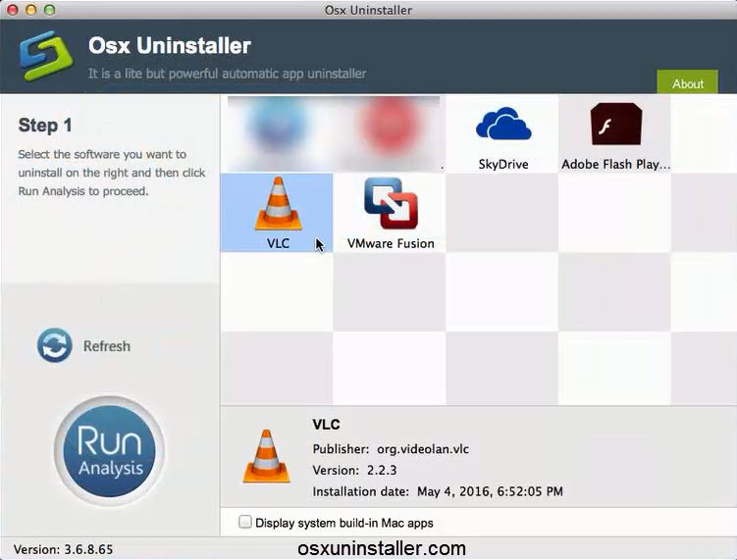Select the VLC traffic cone icon in grid
Image resolution: width=737 pixels, height=560 pixels.
pos(278,205)
